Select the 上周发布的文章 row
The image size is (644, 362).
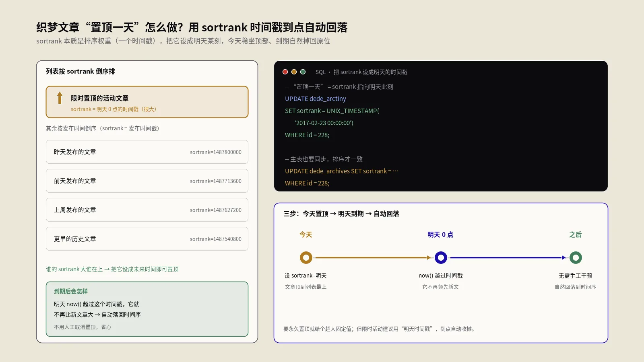[x=147, y=210]
